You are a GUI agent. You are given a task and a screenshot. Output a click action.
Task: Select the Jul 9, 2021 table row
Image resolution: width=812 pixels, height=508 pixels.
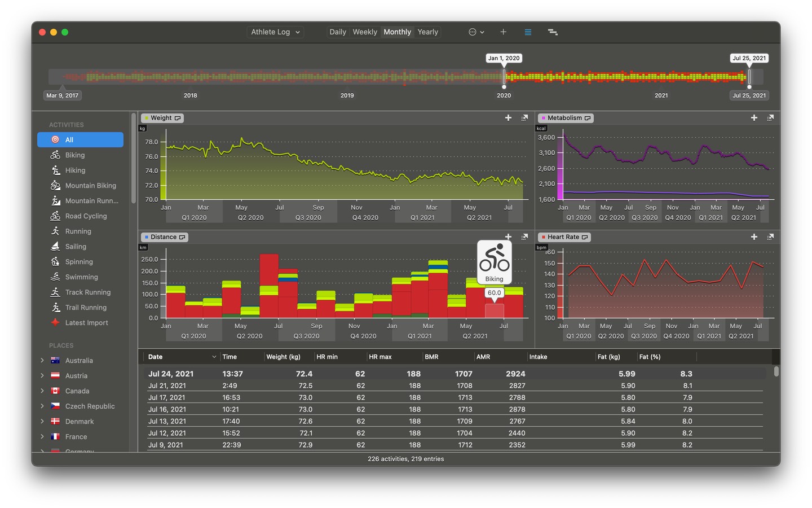coord(454,445)
